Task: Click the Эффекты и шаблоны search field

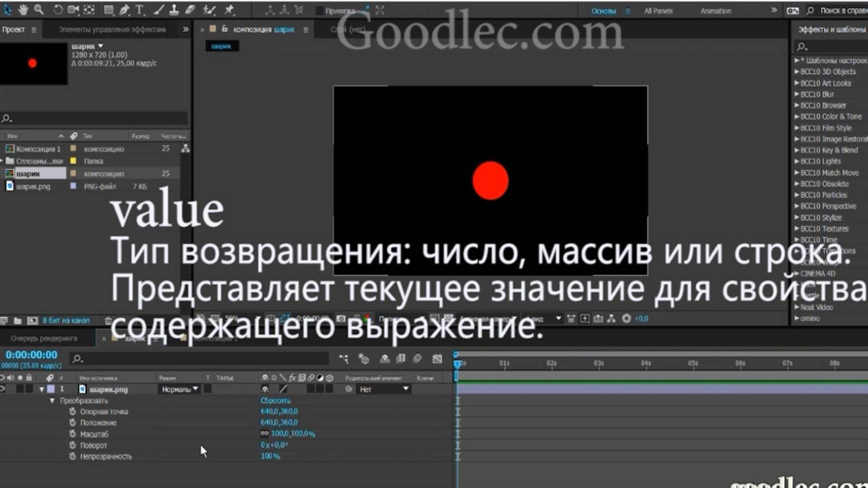Action: click(831, 47)
